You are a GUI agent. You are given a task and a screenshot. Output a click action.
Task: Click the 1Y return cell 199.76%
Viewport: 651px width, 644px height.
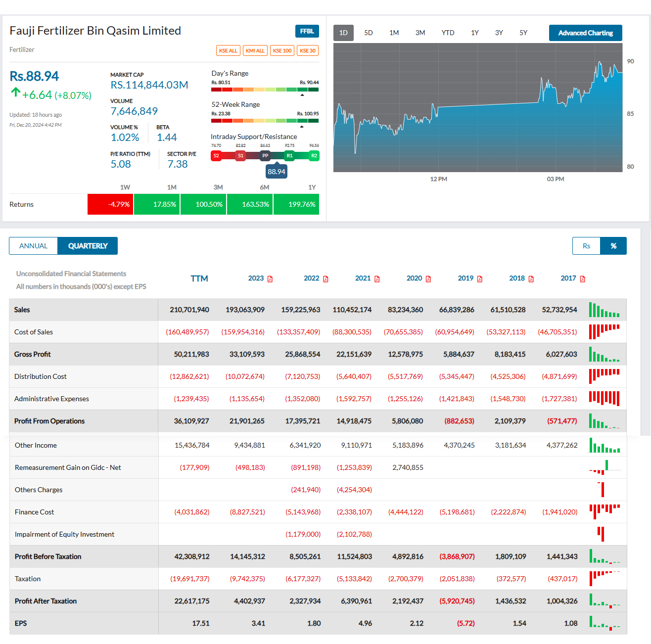(296, 204)
